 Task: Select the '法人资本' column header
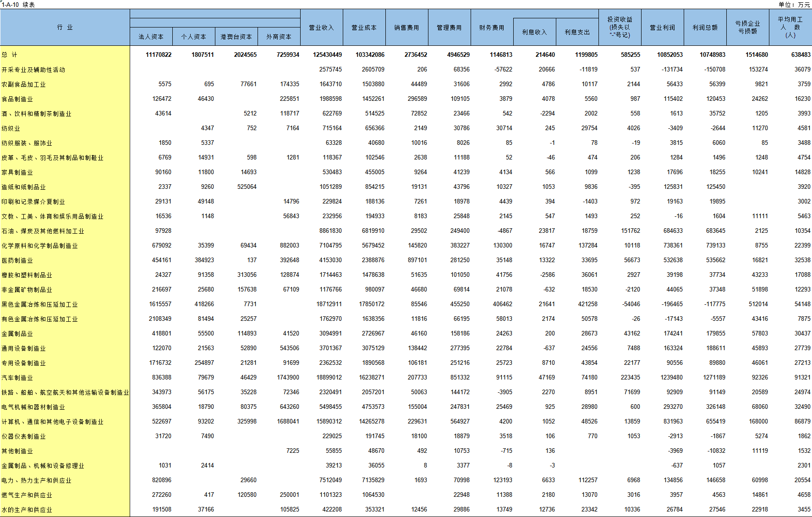pos(151,37)
